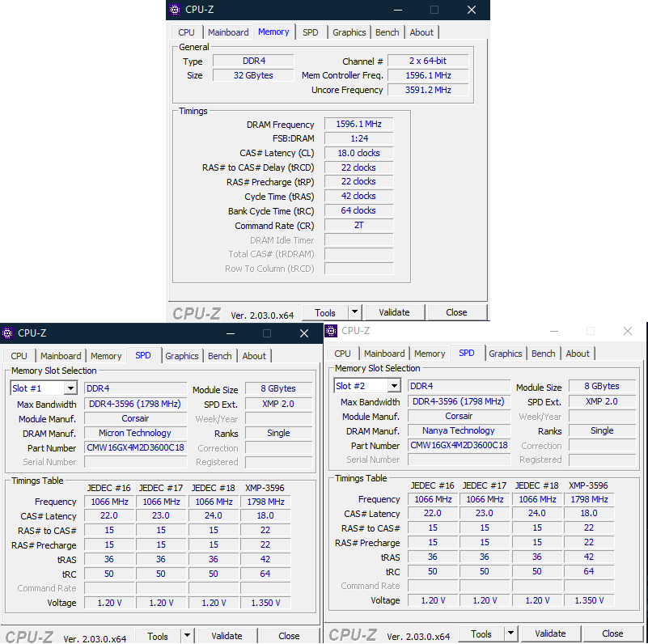The image size is (648, 644).
Task: Open the Bench tab in the Slot #2 window
Action: pyautogui.click(x=544, y=354)
